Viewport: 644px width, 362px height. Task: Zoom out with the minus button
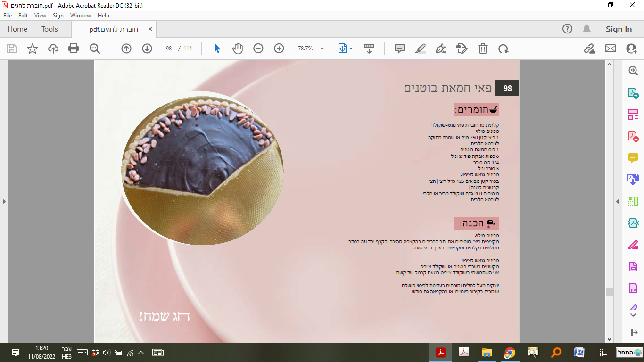click(258, 49)
